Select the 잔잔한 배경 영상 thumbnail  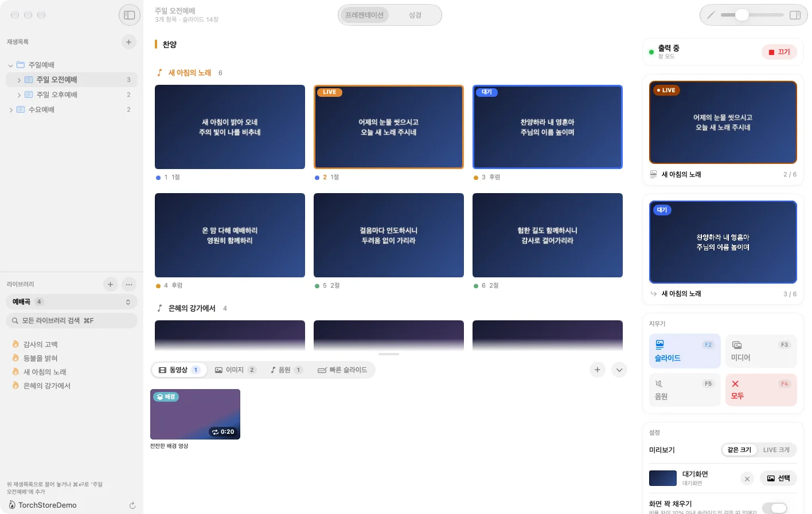[x=195, y=414]
